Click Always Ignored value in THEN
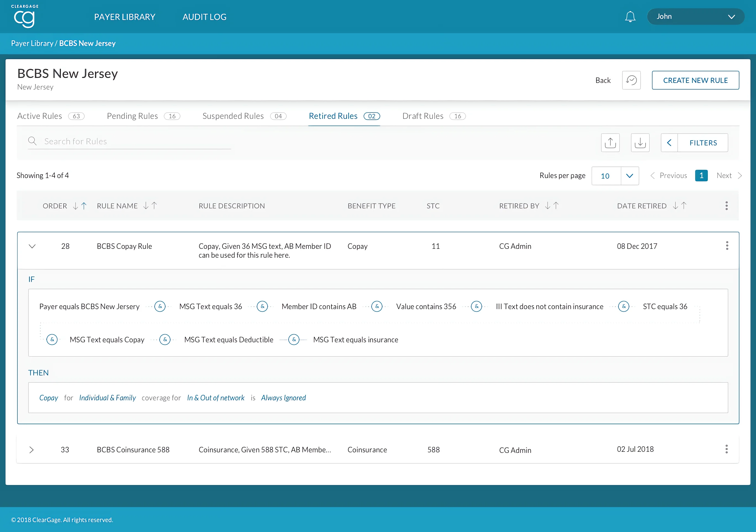Viewport: 756px width, 532px height. tap(283, 398)
